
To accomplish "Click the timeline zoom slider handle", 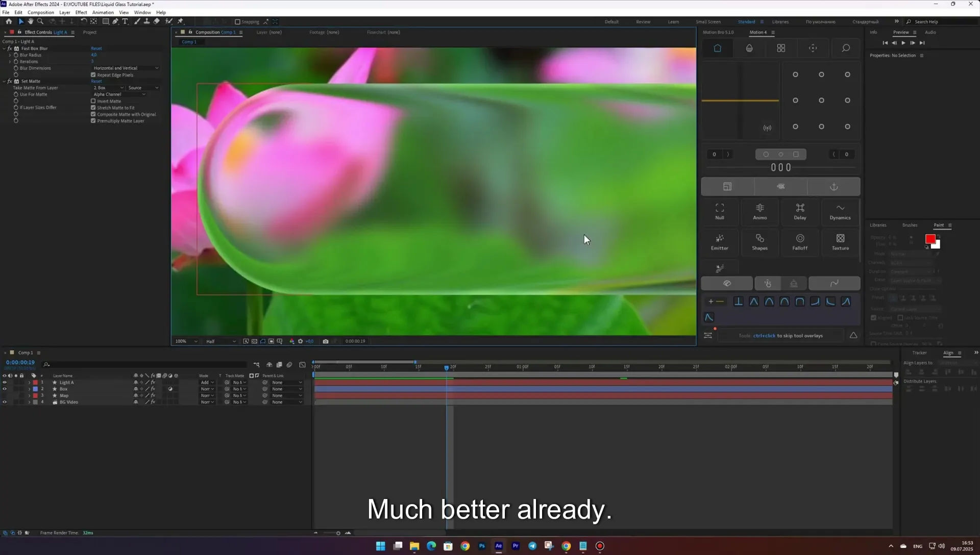I will [338, 533].
